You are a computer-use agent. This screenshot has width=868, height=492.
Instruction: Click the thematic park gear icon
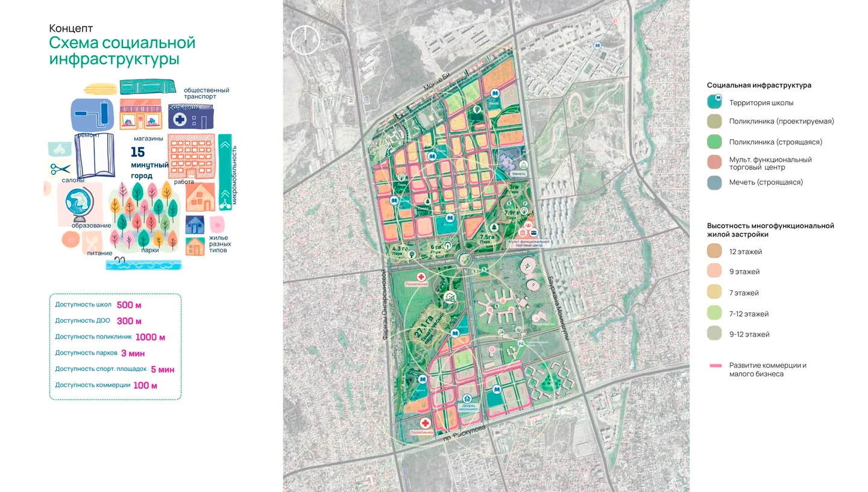[x=450, y=296]
